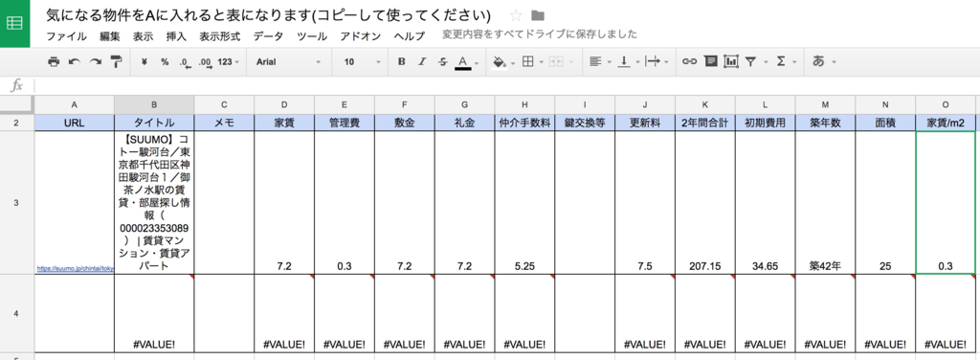The width and height of the screenshot is (980, 360).
Task: Select column B header
Action: click(x=154, y=104)
